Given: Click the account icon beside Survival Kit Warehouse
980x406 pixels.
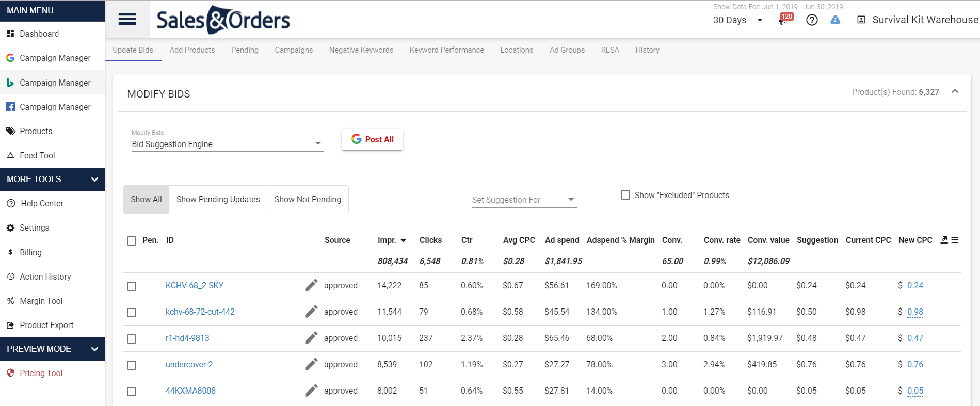Looking at the screenshot, I should click(861, 20).
